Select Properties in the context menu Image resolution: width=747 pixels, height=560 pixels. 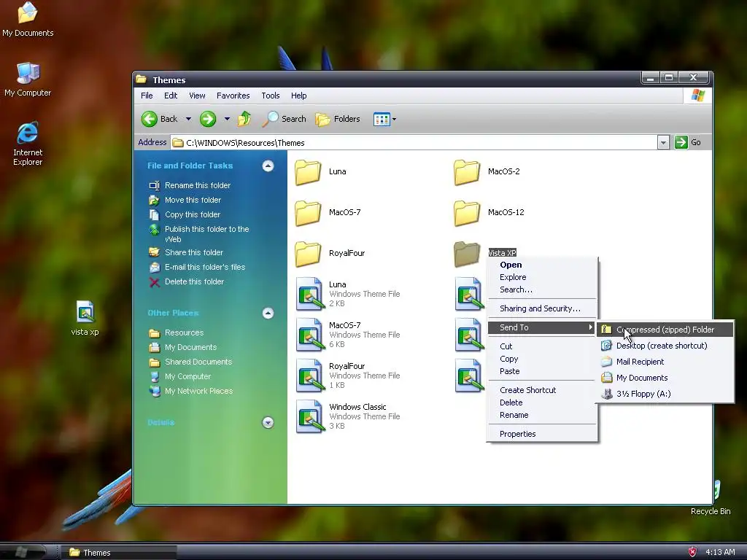pyautogui.click(x=542, y=434)
